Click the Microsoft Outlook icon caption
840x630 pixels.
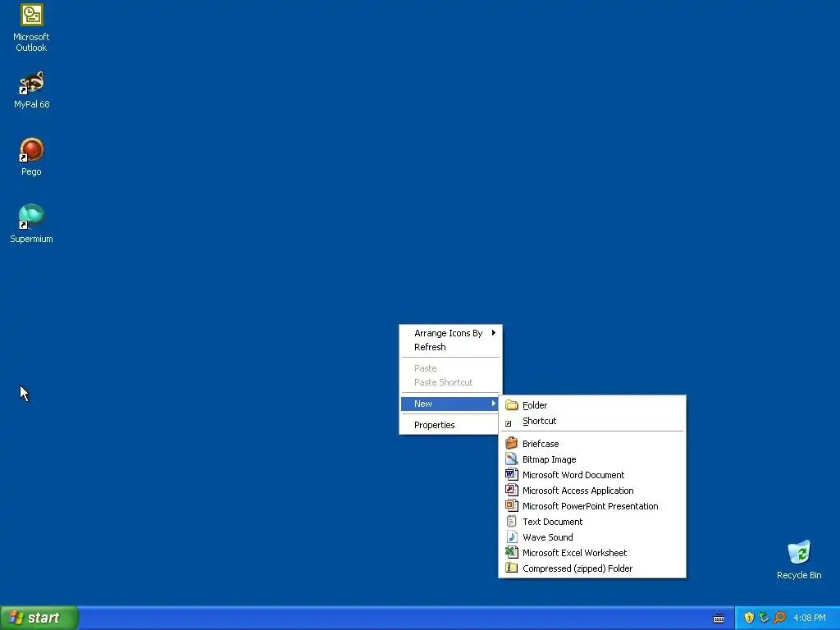pos(31,42)
